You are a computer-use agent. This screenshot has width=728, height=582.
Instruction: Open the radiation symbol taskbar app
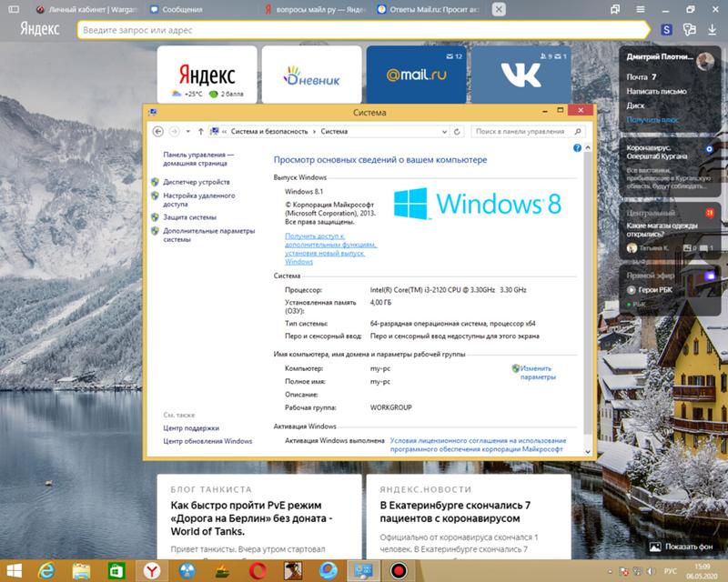tap(187, 571)
